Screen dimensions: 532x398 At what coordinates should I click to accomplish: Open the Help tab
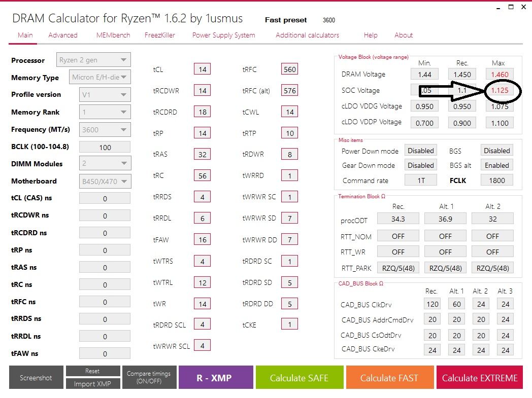coord(371,35)
